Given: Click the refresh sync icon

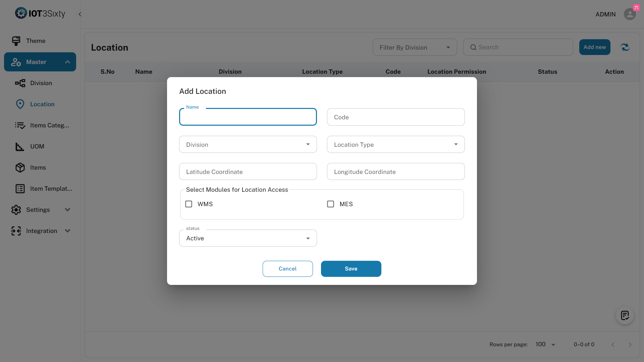Looking at the screenshot, I should click(x=625, y=47).
